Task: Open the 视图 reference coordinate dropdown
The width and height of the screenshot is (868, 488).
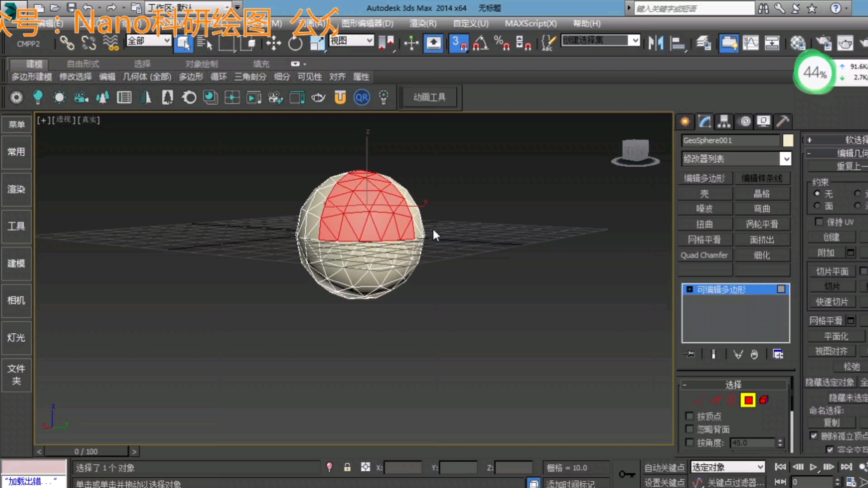Action: click(x=351, y=41)
